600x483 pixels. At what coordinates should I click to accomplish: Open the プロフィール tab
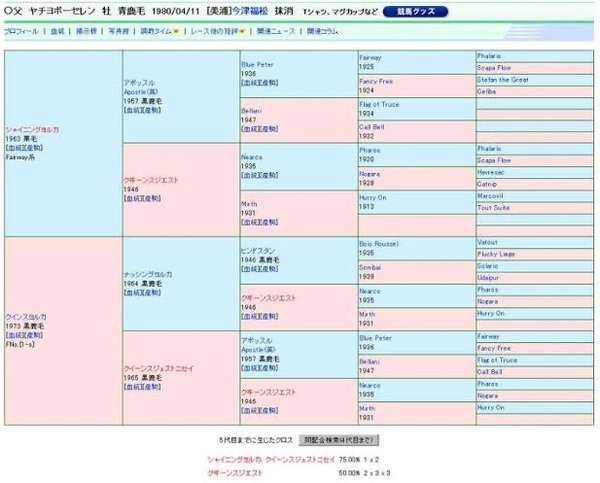pyautogui.click(x=21, y=31)
